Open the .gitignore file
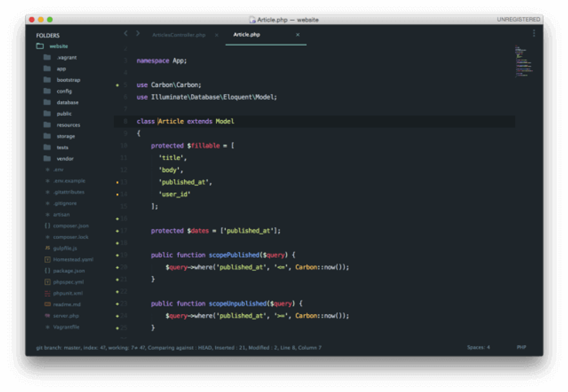 65,203
